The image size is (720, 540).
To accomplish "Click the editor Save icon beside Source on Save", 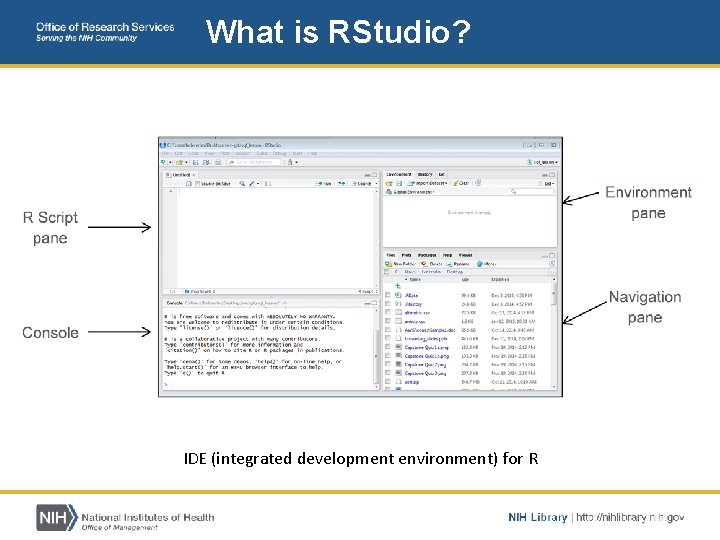I will [x=189, y=184].
